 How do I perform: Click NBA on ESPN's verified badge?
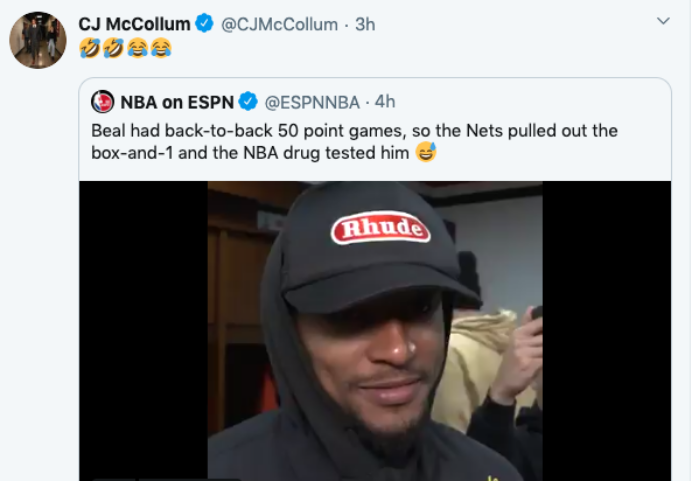click(248, 101)
